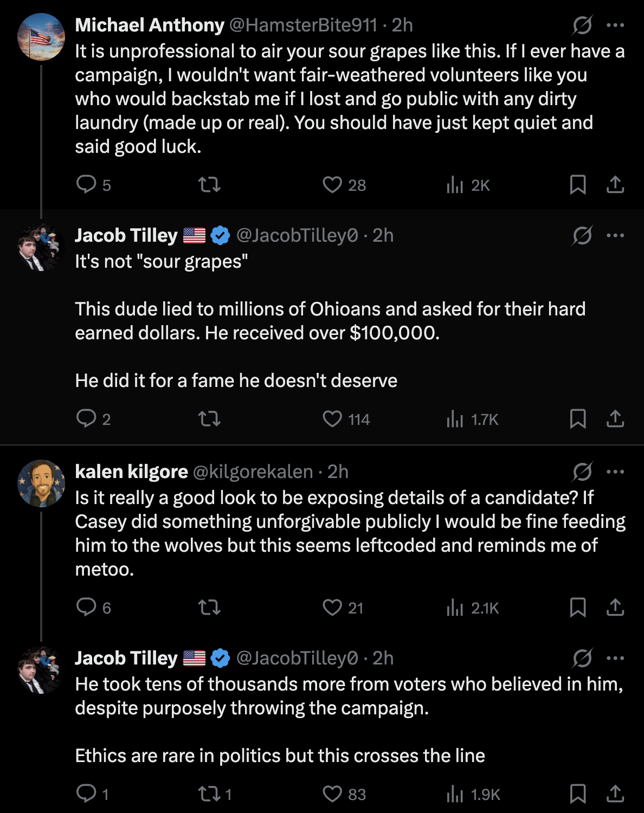Retweet Jacob Tilley's ethics tweet
The height and width of the screenshot is (813, 644).
[x=209, y=793]
